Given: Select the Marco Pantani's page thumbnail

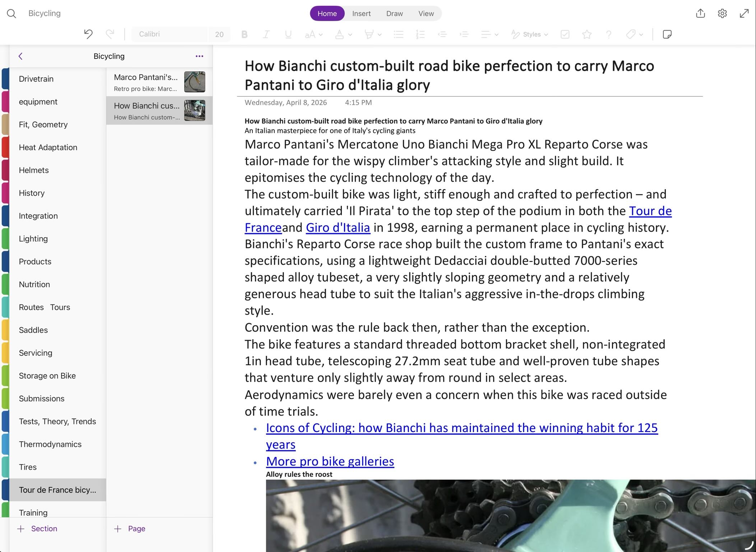Looking at the screenshot, I should (195, 82).
